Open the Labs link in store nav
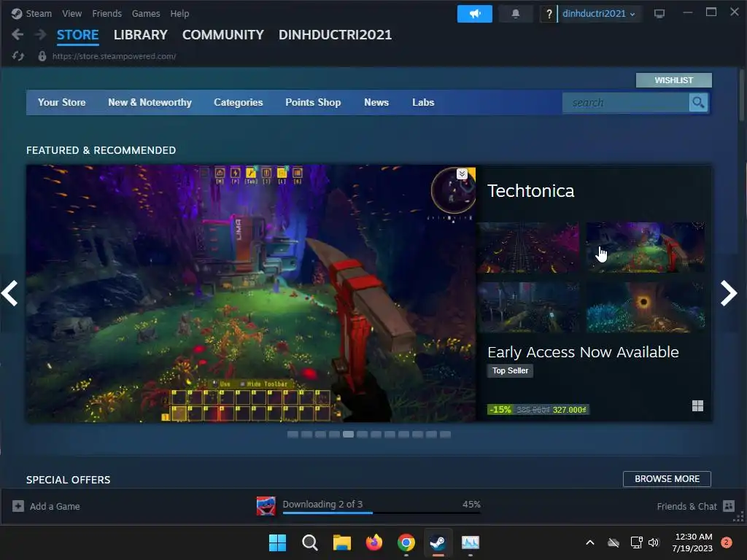The height and width of the screenshot is (560, 747). point(423,102)
